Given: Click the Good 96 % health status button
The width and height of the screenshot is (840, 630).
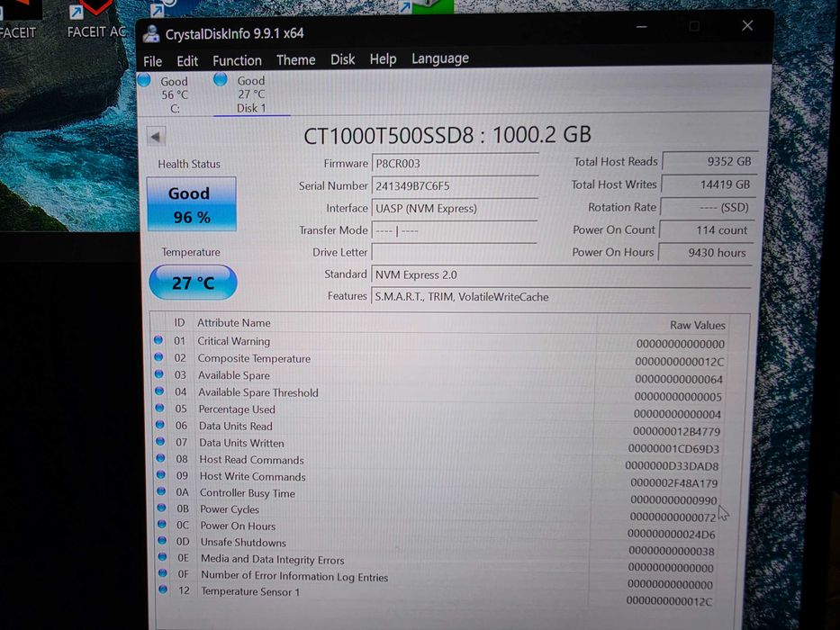Looking at the screenshot, I should pyautogui.click(x=191, y=204).
